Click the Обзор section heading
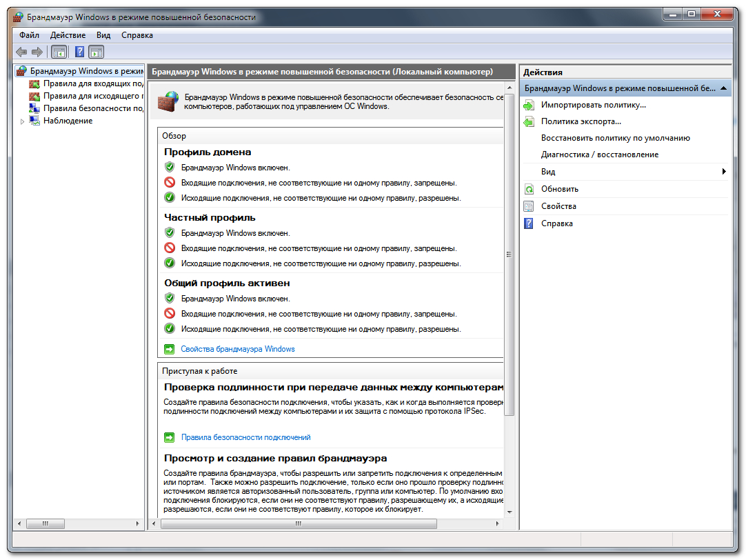This screenshot has height=560, width=746. pyautogui.click(x=174, y=136)
